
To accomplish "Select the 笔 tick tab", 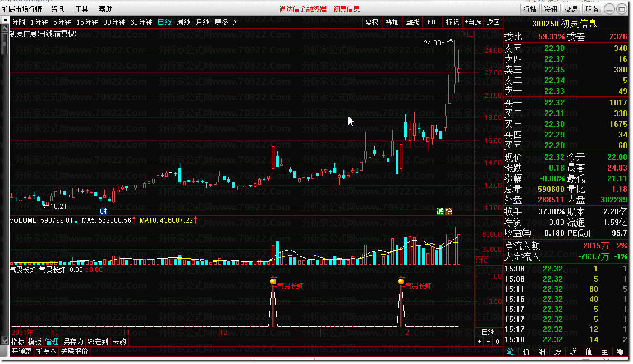I will 510,352.
